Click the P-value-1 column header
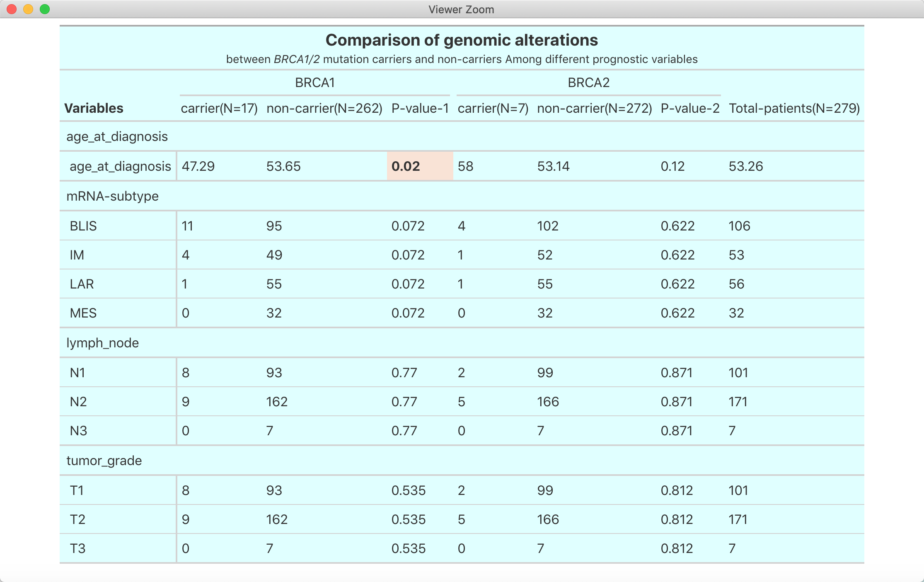Image resolution: width=924 pixels, height=582 pixels. pyautogui.click(x=420, y=108)
